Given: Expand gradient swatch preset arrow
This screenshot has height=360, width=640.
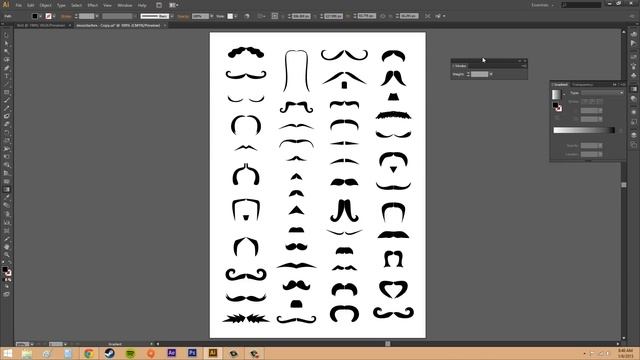Looking at the screenshot, I should tap(564, 94).
